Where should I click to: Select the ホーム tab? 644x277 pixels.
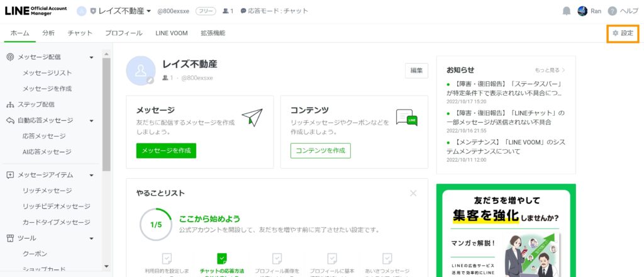[19, 33]
